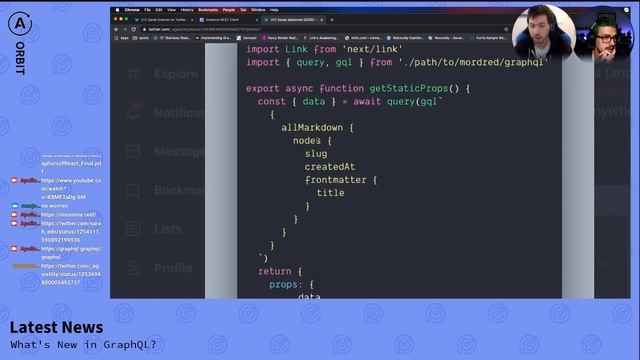Viewport: 640px width, 360px height.
Task: Click the youtube.com watch link in chat
Action: [71, 189]
